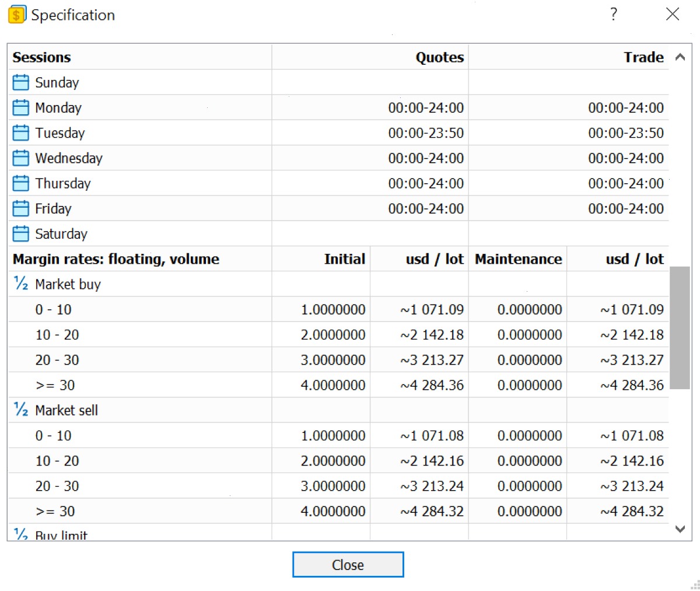This screenshot has height=591, width=700.
Task: Click the Sunday calendar icon
Action: [x=20, y=82]
